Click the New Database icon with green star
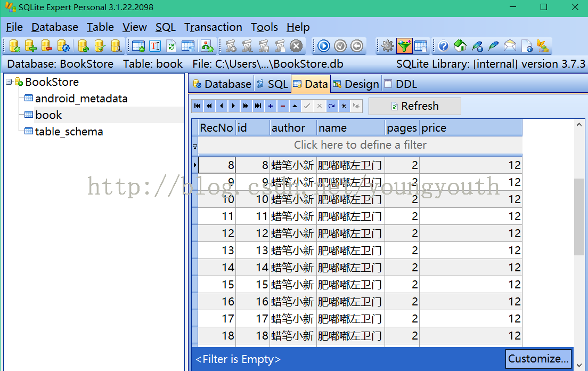 [14, 46]
